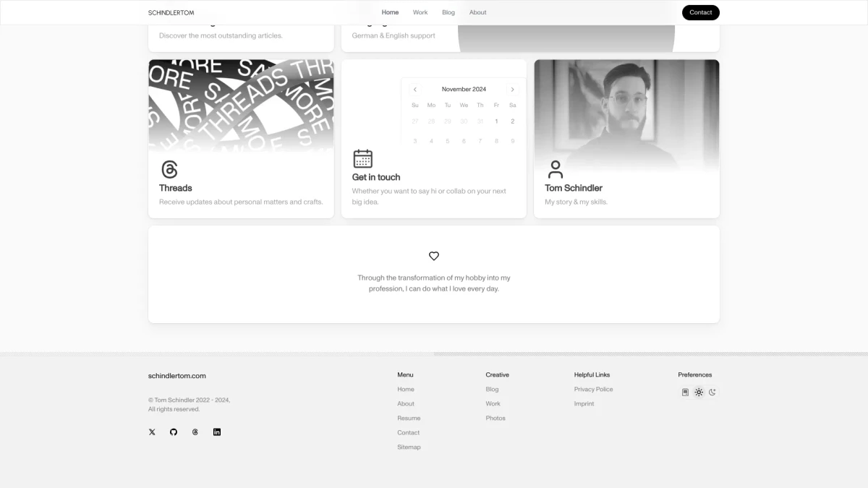Viewport: 868px width, 488px height.
Task: Open Blog in top navigation
Action: pyautogui.click(x=448, y=12)
